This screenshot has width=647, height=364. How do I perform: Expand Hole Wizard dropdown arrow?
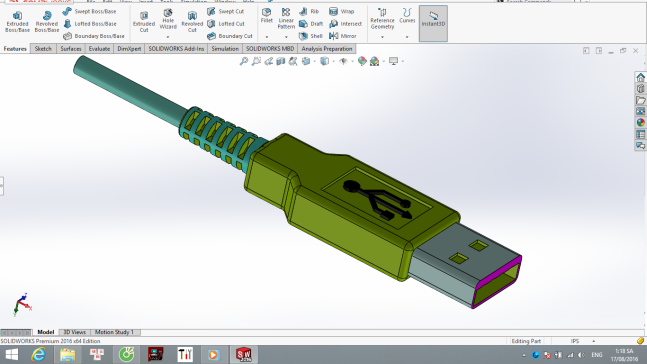point(168,37)
